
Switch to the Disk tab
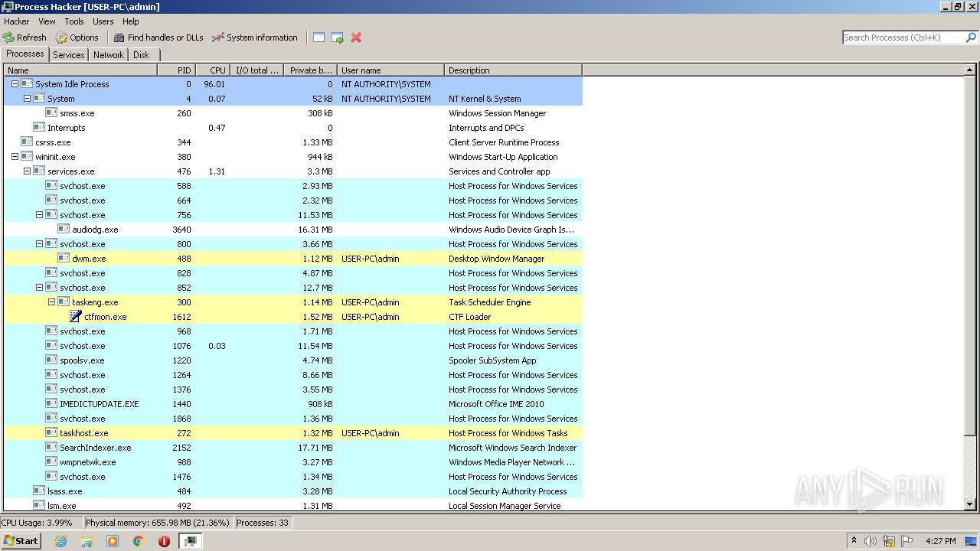(142, 55)
